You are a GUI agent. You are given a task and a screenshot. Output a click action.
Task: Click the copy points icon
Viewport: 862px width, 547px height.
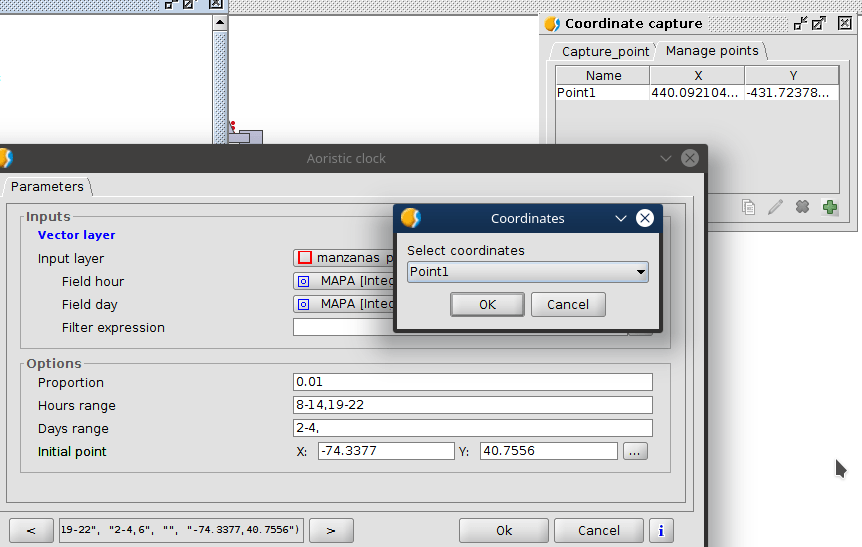(748, 207)
